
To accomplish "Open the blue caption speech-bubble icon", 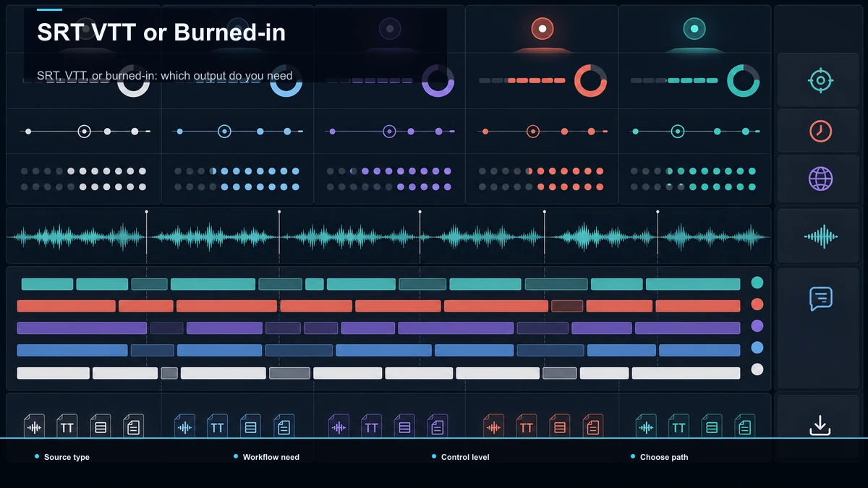I will coord(820,299).
